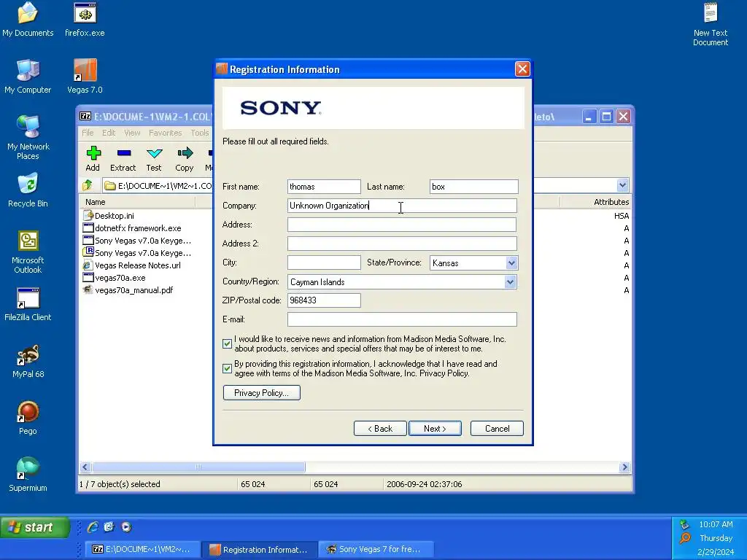Open the Start menu
Image resolution: width=747 pixels, height=560 pixels.
[35, 527]
